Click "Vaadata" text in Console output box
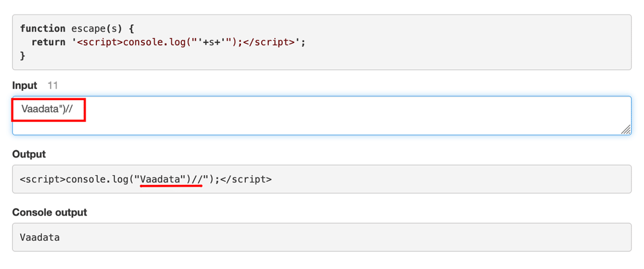Viewport: 644px width, 269px height. point(40,238)
